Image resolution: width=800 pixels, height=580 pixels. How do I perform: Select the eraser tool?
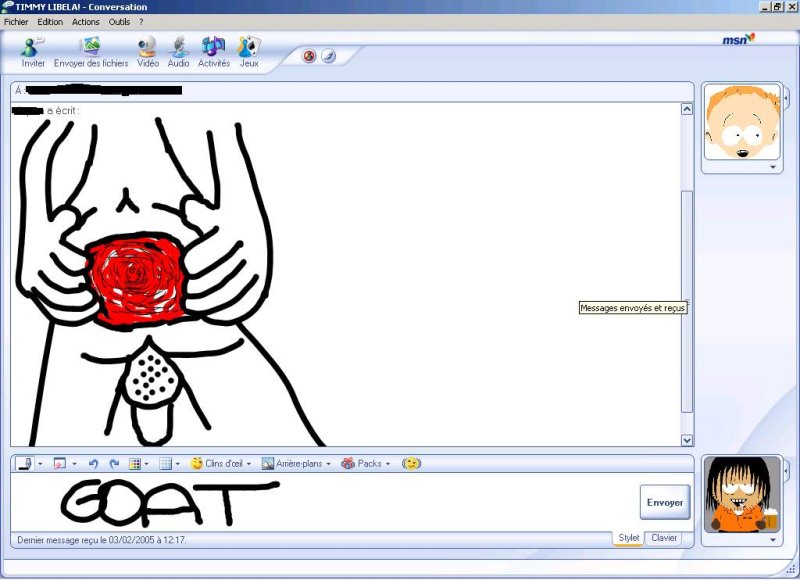(58, 463)
